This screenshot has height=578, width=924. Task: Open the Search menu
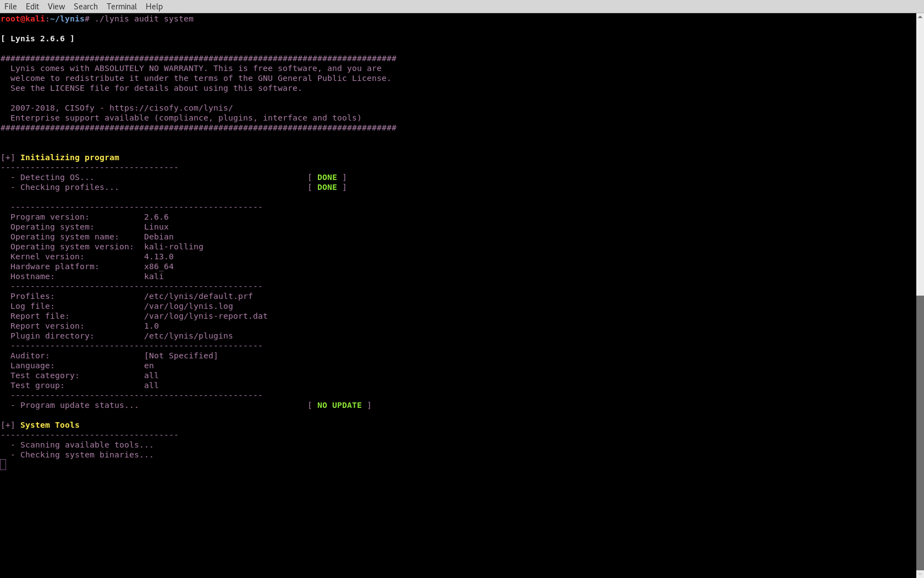(86, 7)
